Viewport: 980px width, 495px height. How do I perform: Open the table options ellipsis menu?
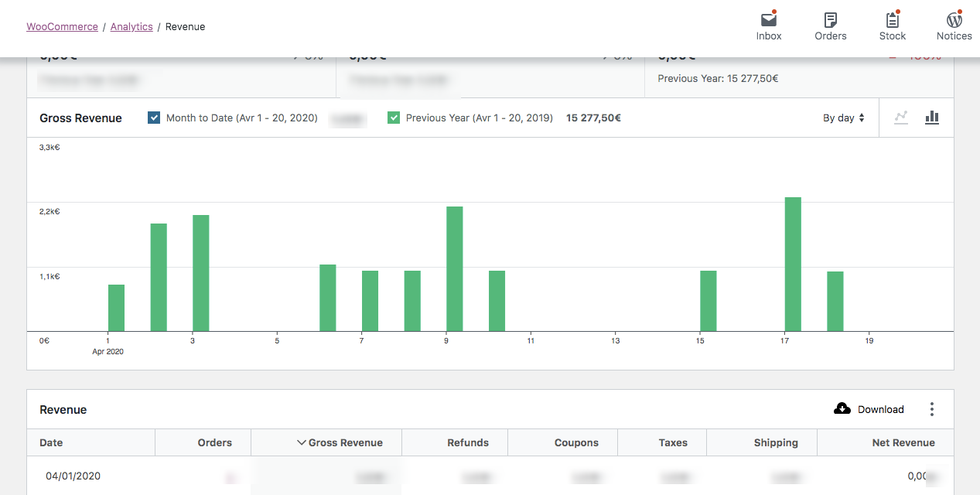[932, 409]
